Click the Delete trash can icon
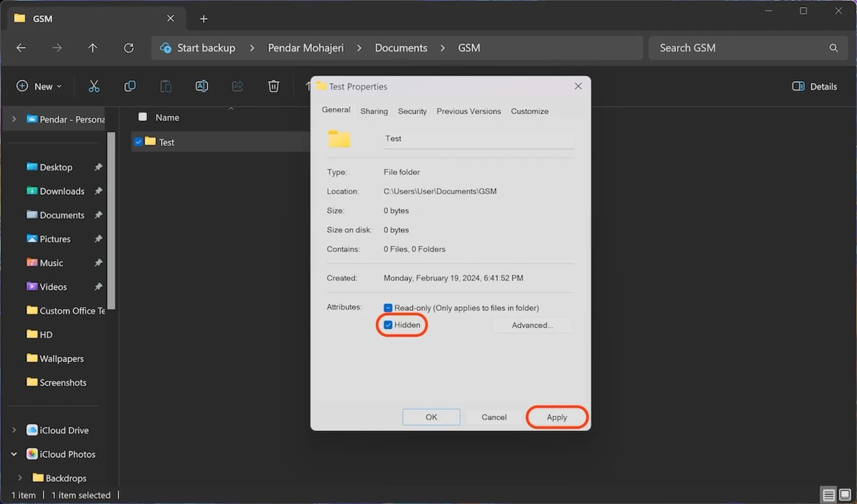 click(x=274, y=86)
